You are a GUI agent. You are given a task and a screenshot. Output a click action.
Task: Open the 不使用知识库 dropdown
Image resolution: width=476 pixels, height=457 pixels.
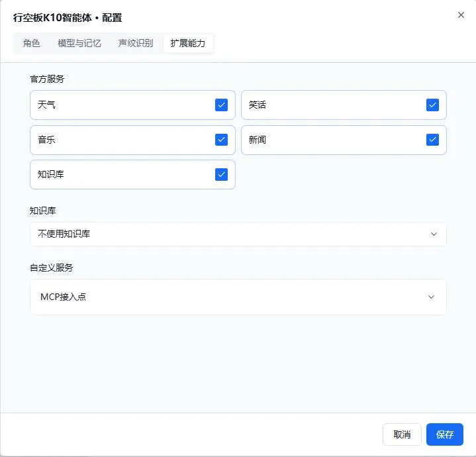point(238,234)
